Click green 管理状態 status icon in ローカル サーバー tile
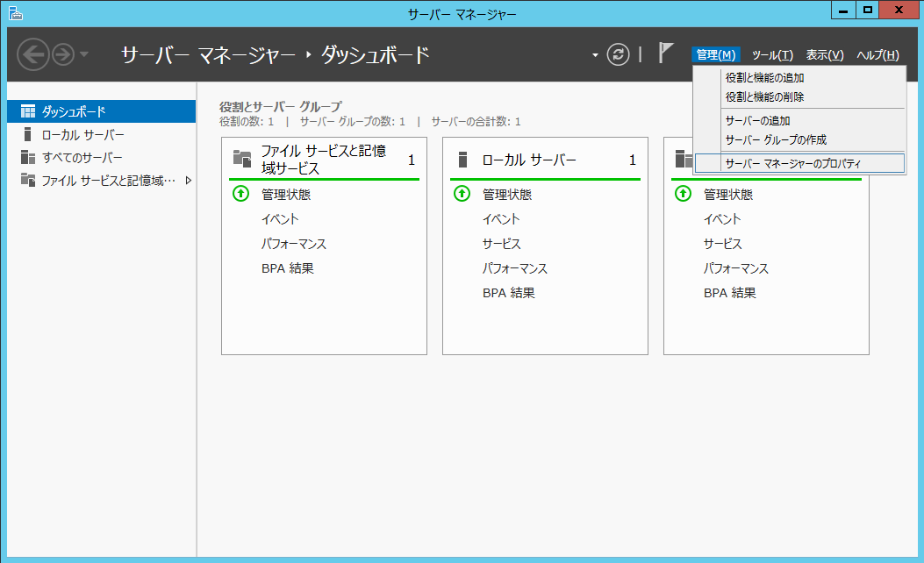The width and height of the screenshot is (924, 563). pyautogui.click(x=462, y=194)
